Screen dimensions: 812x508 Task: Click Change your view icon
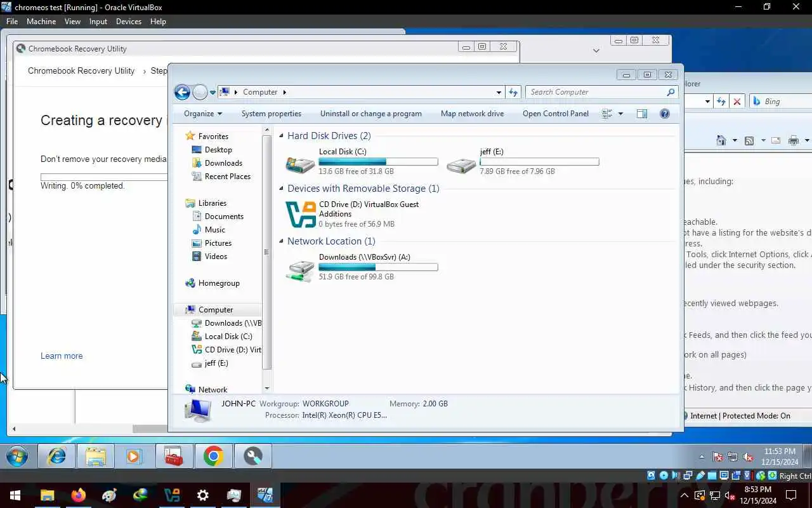pos(607,114)
